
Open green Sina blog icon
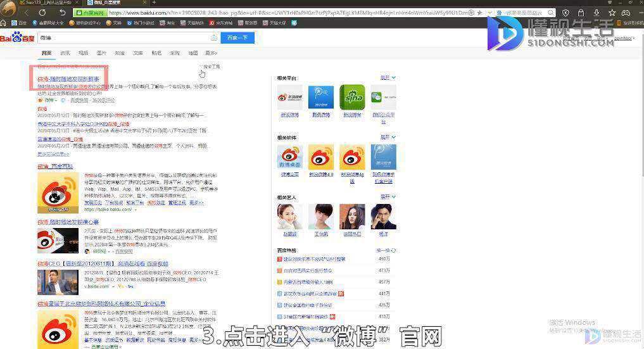pyautogui.click(x=352, y=97)
